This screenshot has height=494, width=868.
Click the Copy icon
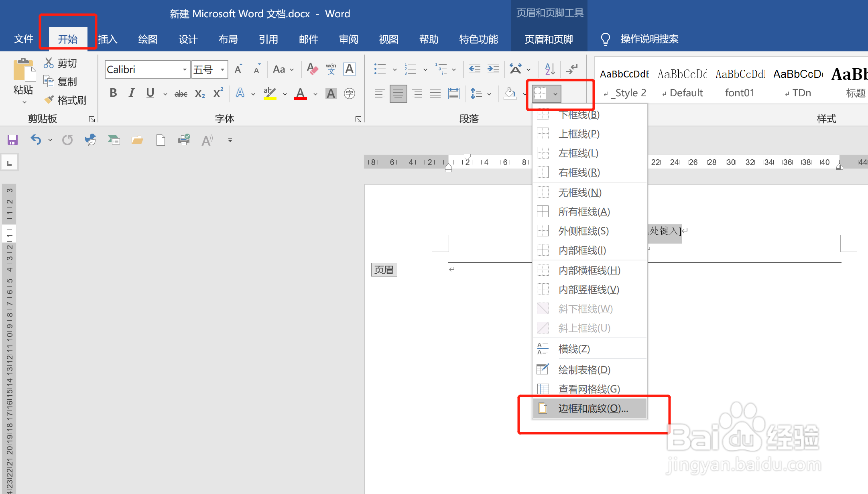coord(49,81)
